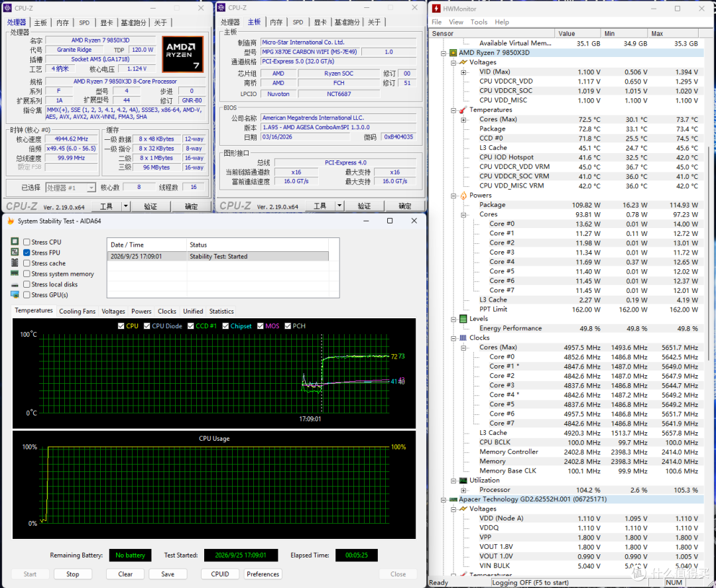Open the Statistics tab in AIDA64
This screenshot has width=716, height=588.
221,312
